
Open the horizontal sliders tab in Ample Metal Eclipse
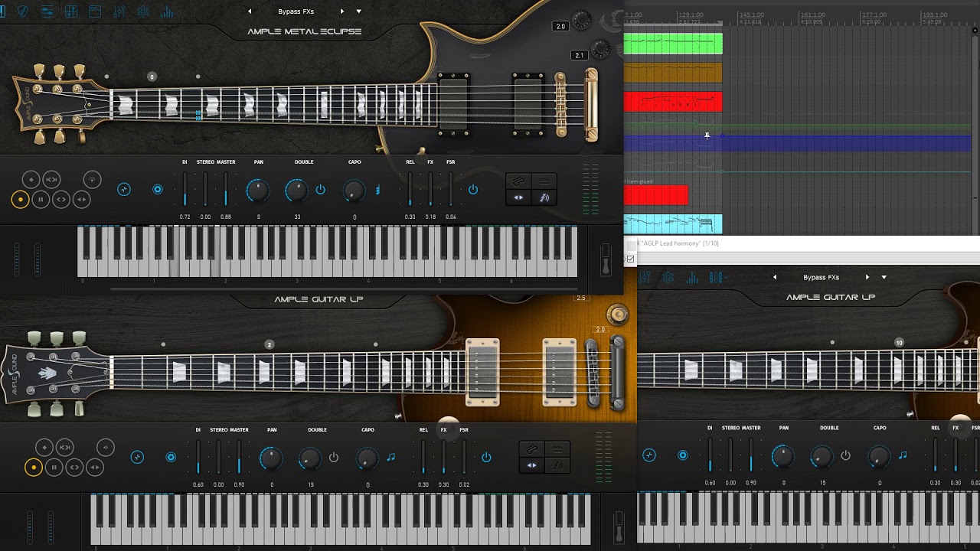click(x=47, y=11)
